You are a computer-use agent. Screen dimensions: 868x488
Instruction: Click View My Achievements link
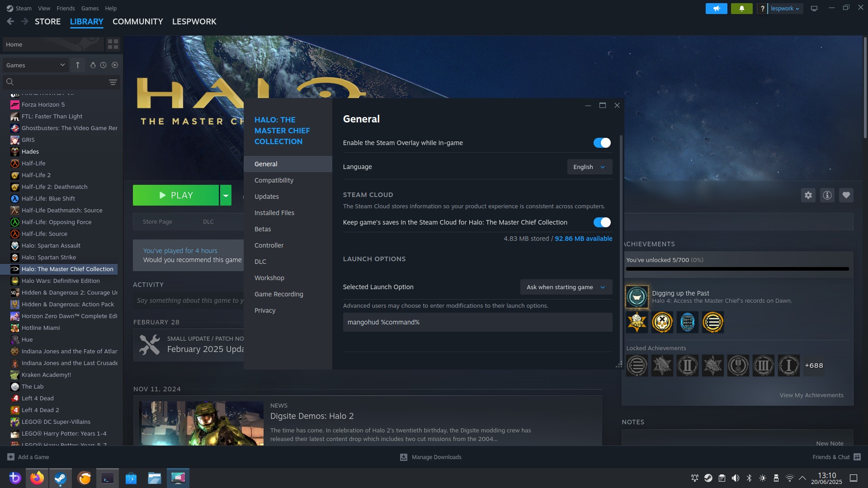(811, 395)
